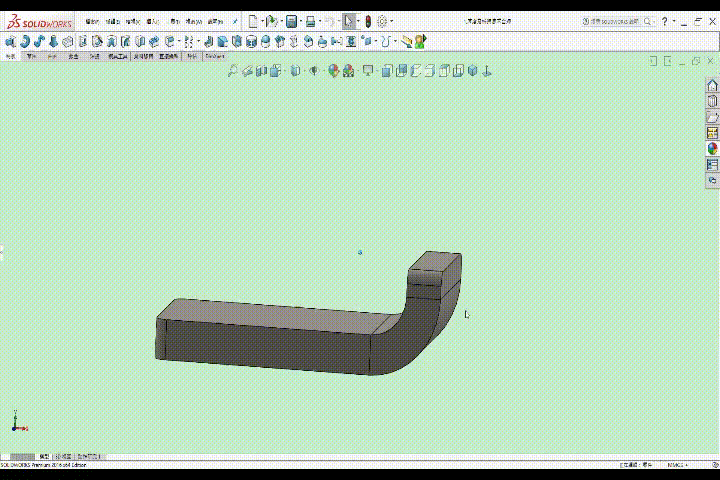Screen dimensions: 720x480
Task: Click the Shell feature icon
Action: point(236,42)
